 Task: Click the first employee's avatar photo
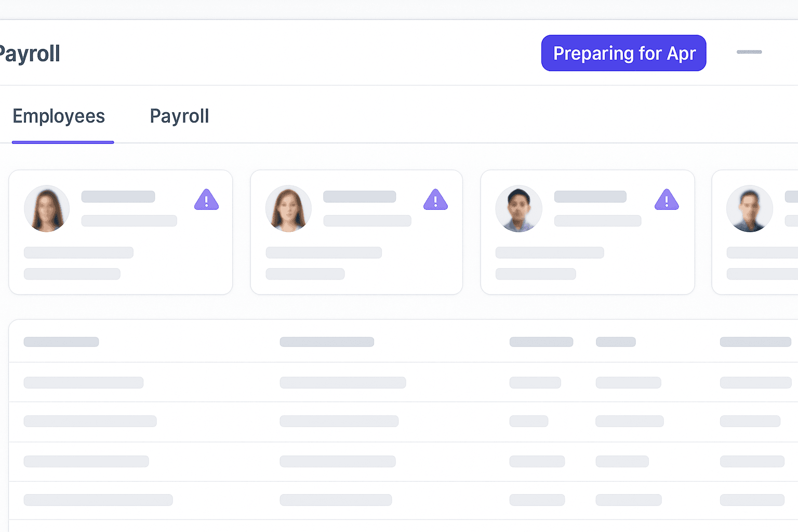tap(47, 208)
